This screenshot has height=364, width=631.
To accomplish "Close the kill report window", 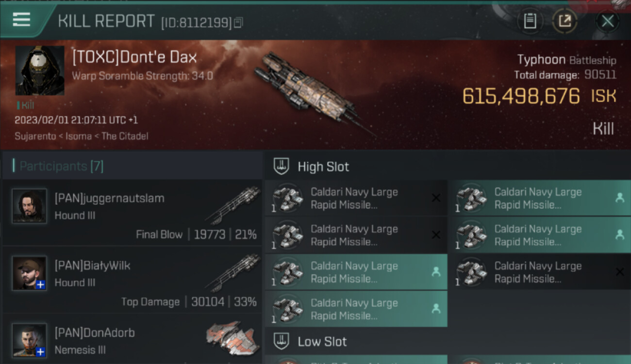I will [x=607, y=21].
